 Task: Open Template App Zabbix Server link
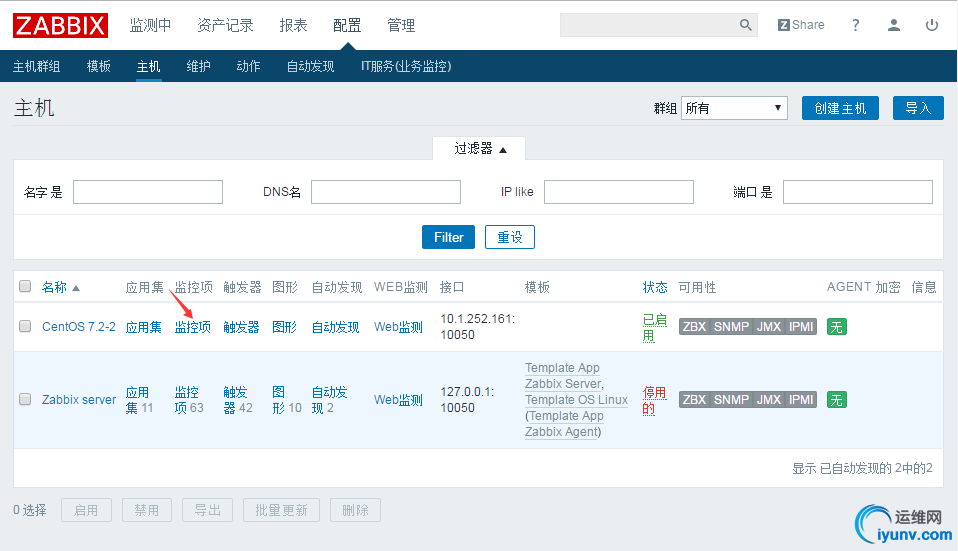[x=563, y=376]
